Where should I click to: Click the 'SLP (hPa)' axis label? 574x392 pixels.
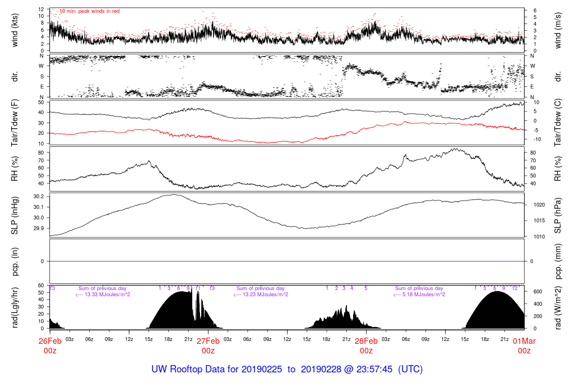click(x=558, y=216)
